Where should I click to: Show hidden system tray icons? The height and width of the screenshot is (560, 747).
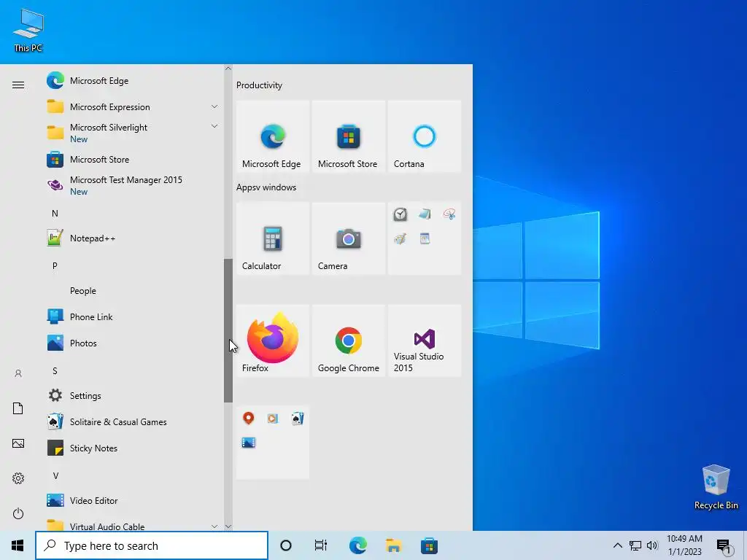(617, 545)
